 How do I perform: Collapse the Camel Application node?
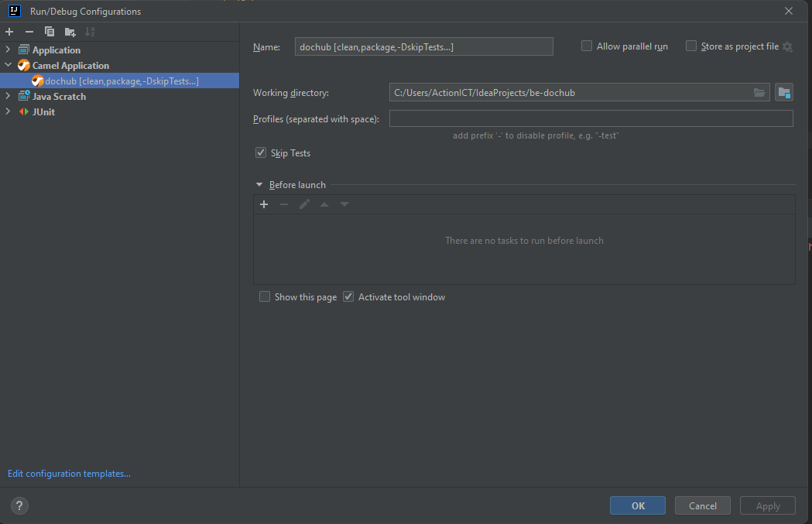point(8,65)
